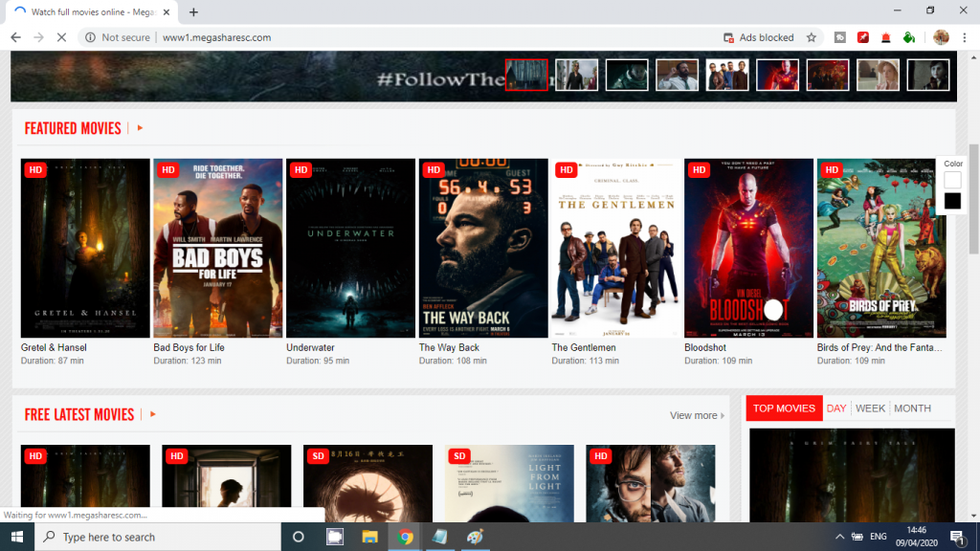Select the red Bloodshot banner thumbnail

tap(777, 75)
